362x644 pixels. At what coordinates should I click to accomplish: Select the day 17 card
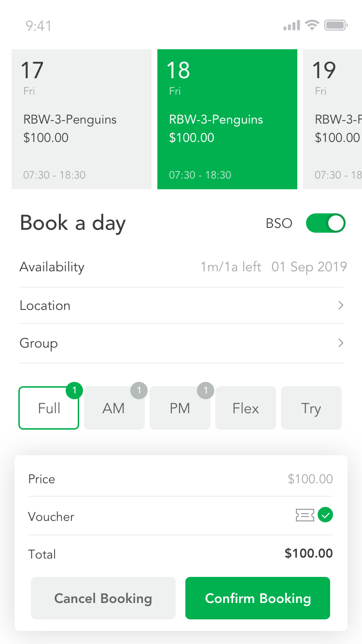point(82,119)
